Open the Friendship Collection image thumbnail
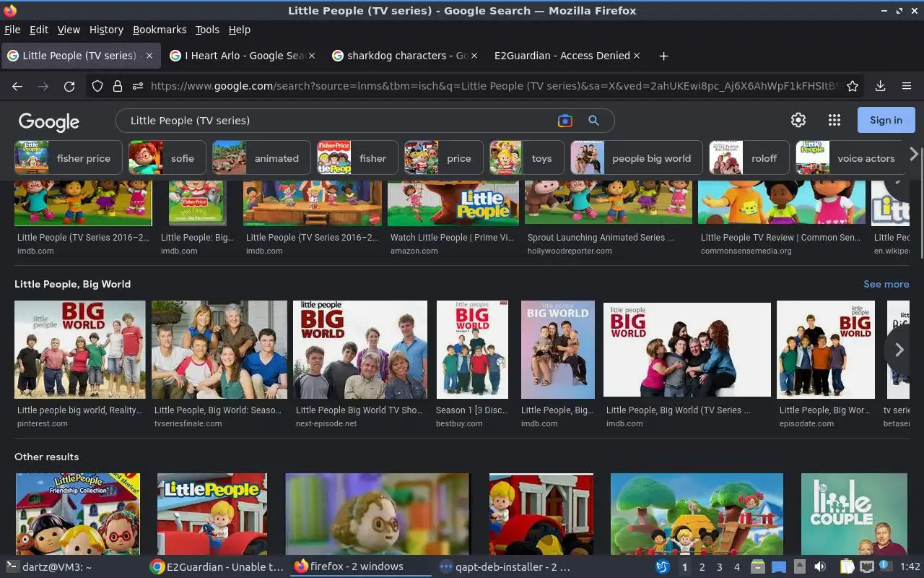Image resolution: width=924 pixels, height=578 pixels. point(78,514)
